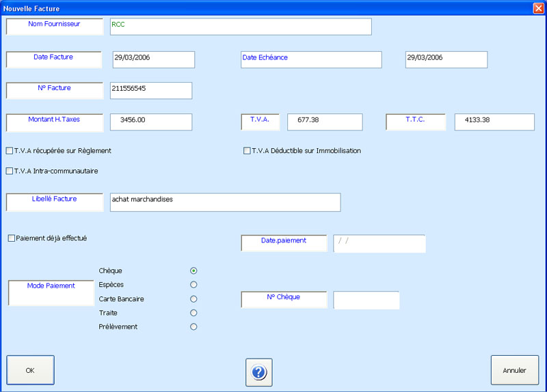Edit the Montant H.Taxes amount field
The image size is (547, 392).
150,122
